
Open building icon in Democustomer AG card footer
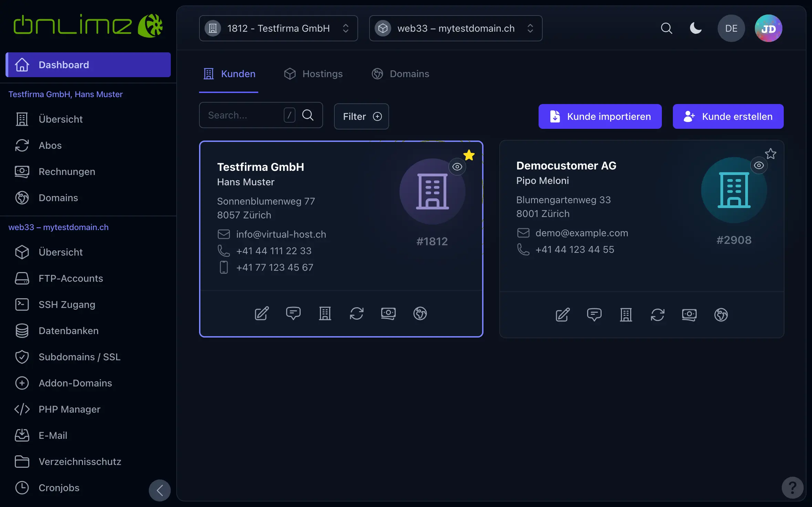pyautogui.click(x=626, y=315)
